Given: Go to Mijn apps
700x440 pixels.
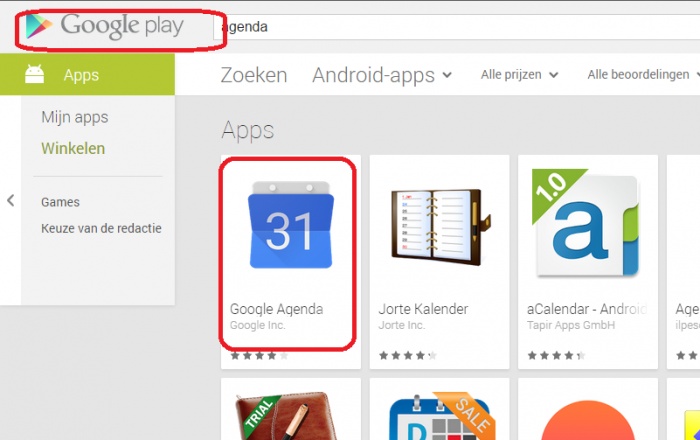Looking at the screenshot, I should [75, 117].
